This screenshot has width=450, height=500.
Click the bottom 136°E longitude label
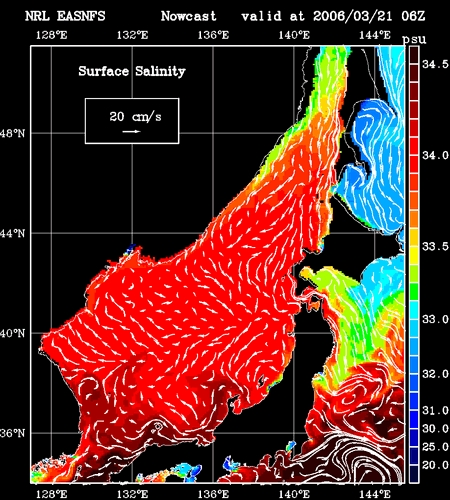point(213,494)
